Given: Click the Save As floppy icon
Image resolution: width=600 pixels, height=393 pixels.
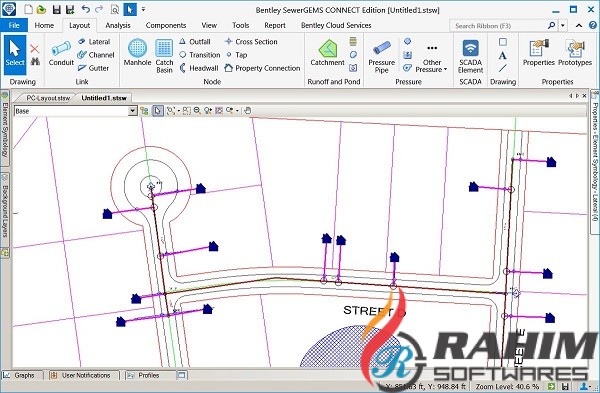Looking at the screenshot, I should click(x=70, y=9).
